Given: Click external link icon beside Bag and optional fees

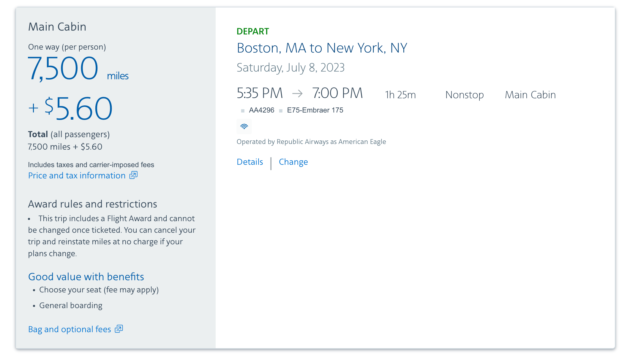Looking at the screenshot, I should click(x=119, y=329).
